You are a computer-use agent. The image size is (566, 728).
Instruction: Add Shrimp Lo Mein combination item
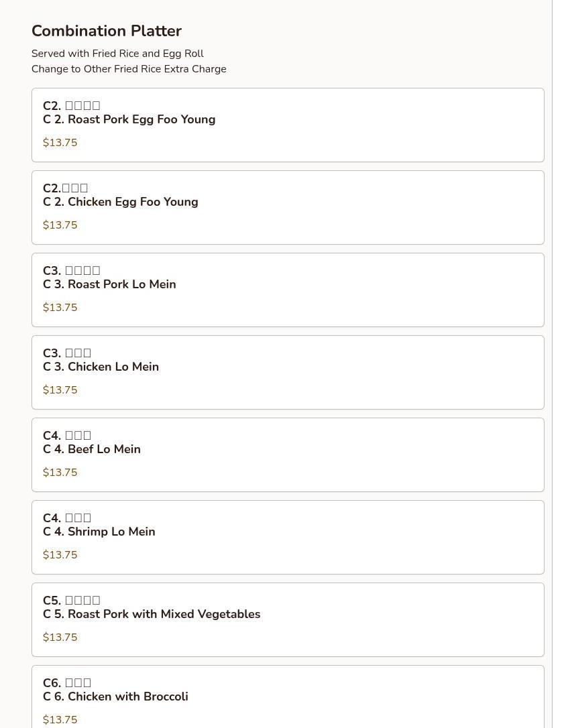click(x=288, y=537)
